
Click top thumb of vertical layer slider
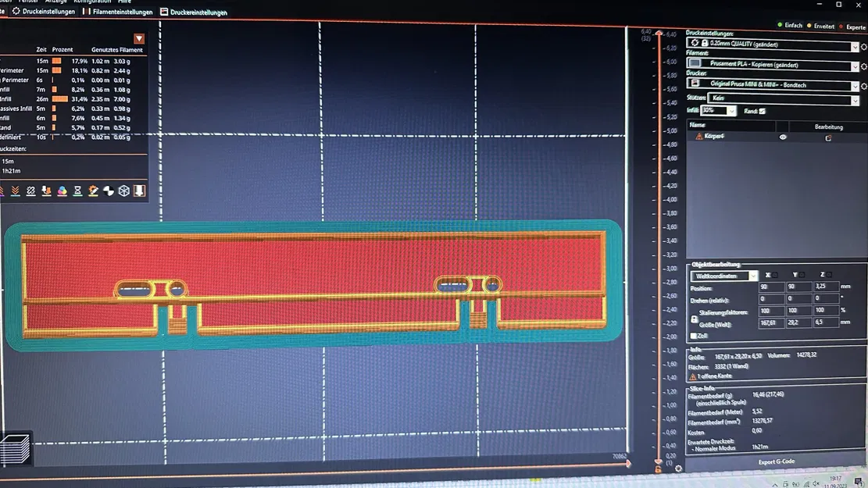[x=658, y=34]
